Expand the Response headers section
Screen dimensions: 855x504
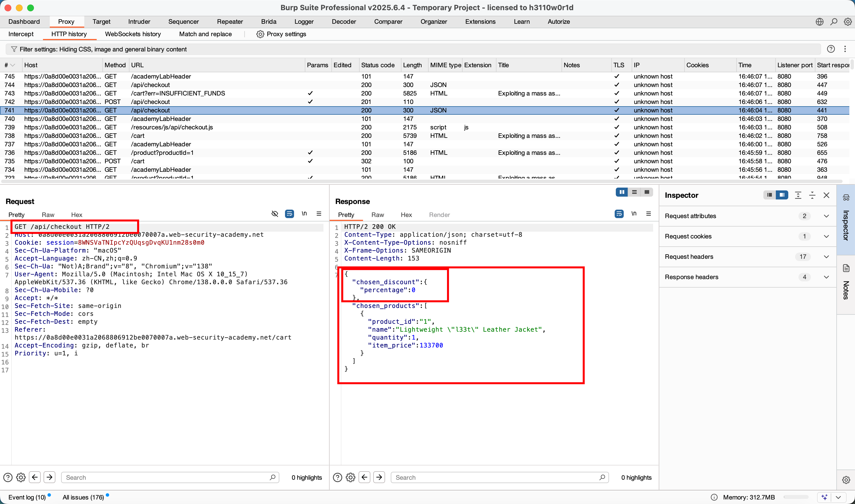pos(826,277)
